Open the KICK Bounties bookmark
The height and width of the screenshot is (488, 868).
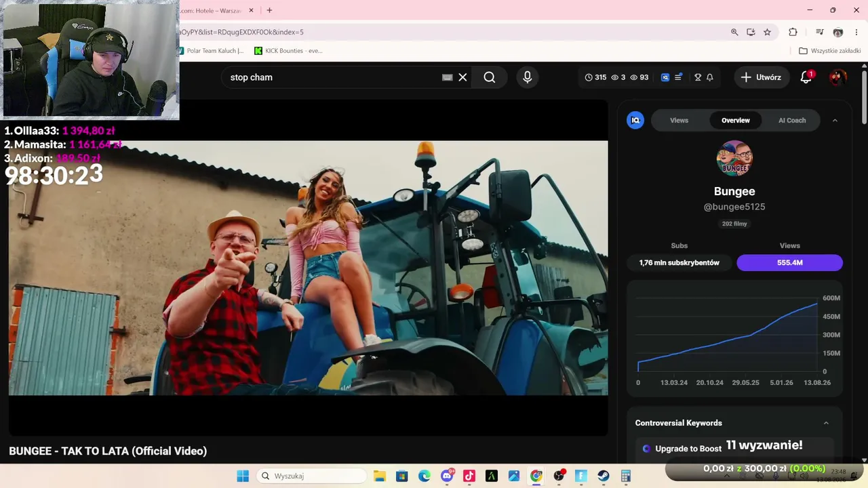click(288, 51)
